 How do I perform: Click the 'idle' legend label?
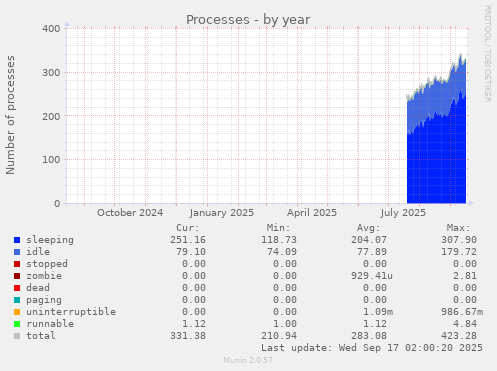[38, 252]
